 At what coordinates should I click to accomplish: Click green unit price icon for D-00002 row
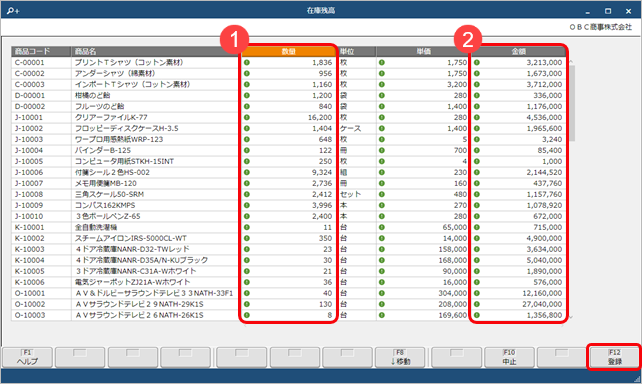point(382,106)
